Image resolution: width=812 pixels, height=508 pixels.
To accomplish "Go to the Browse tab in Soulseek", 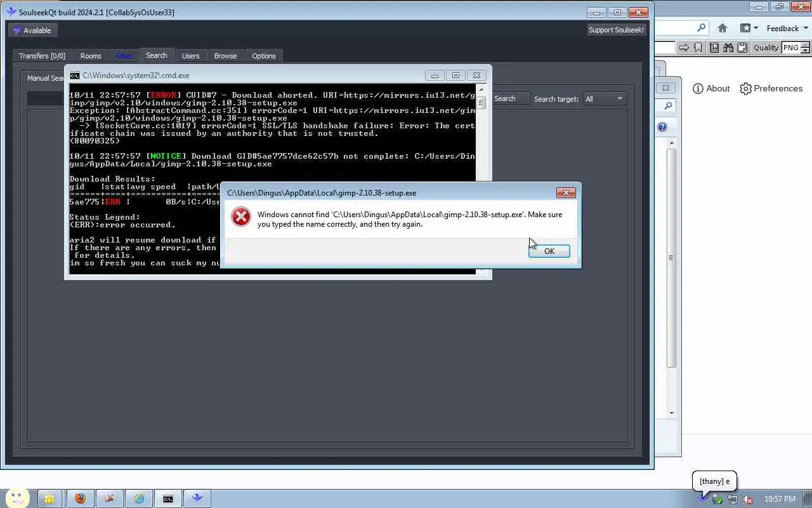I will click(225, 56).
